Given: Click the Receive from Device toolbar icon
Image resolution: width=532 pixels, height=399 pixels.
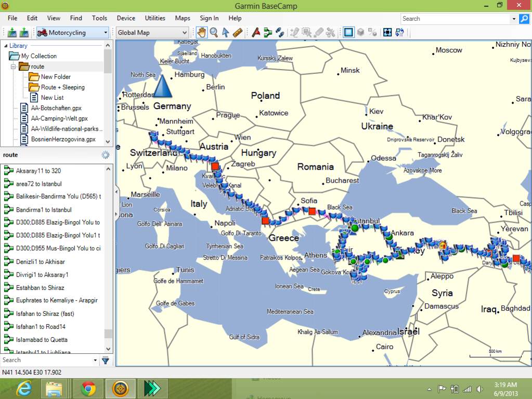Looking at the screenshot, I should (24, 33).
